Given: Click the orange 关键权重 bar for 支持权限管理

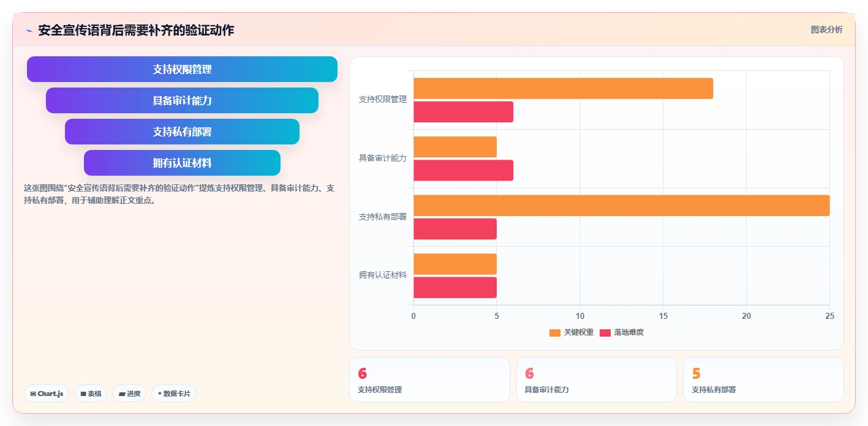Looking at the screenshot, I should (564, 88).
